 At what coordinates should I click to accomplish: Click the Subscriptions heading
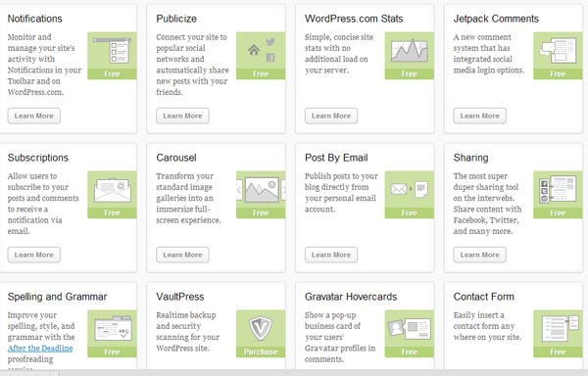point(38,158)
